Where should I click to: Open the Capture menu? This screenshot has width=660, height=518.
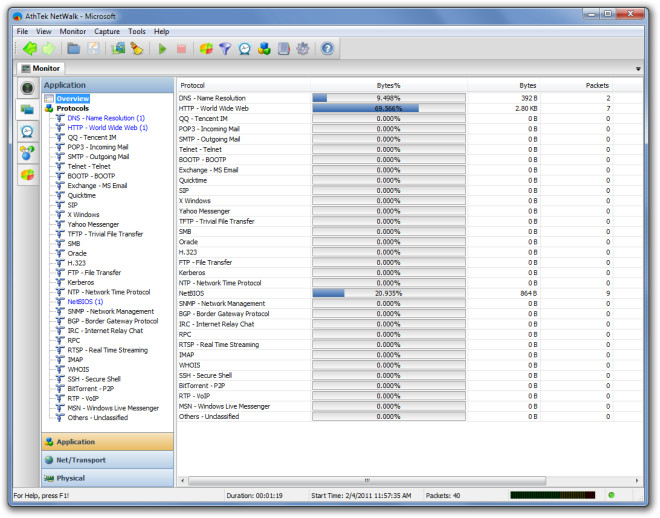tap(107, 32)
